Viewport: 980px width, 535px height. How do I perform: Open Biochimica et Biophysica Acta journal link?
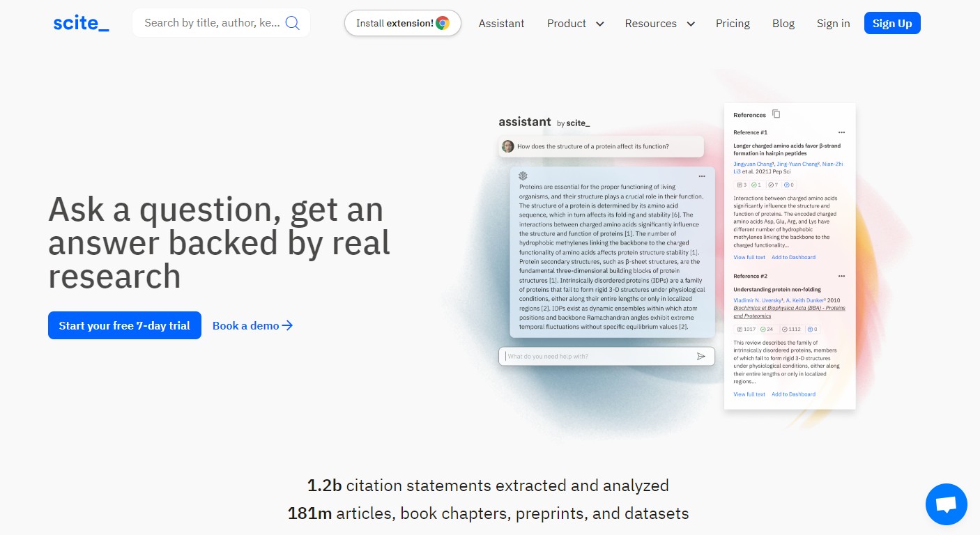tap(789, 311)
